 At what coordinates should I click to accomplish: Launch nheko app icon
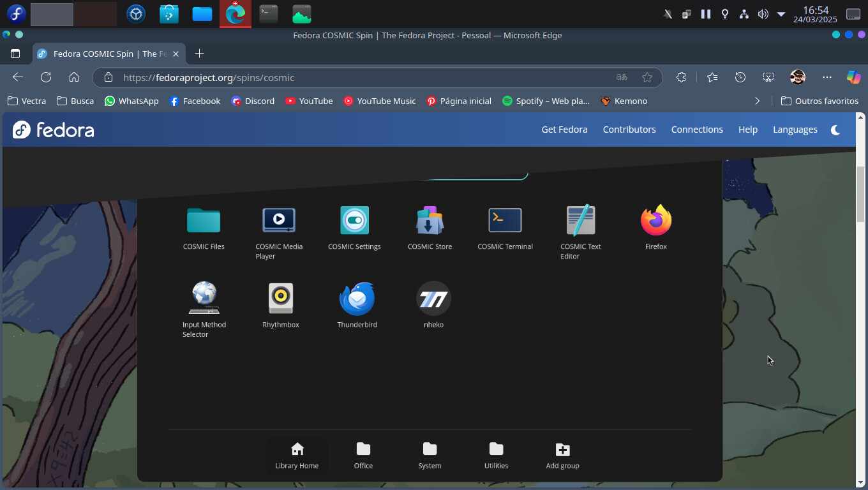point(433,299)
